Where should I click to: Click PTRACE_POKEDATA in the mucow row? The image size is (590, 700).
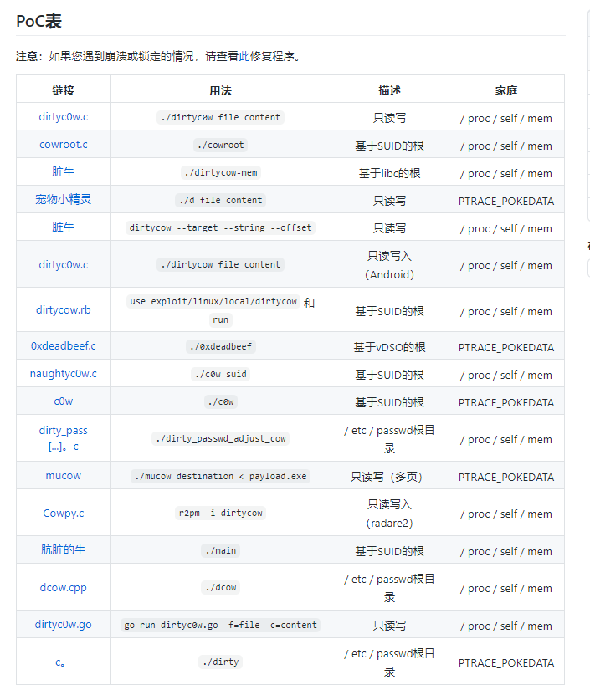coord(506,478)
